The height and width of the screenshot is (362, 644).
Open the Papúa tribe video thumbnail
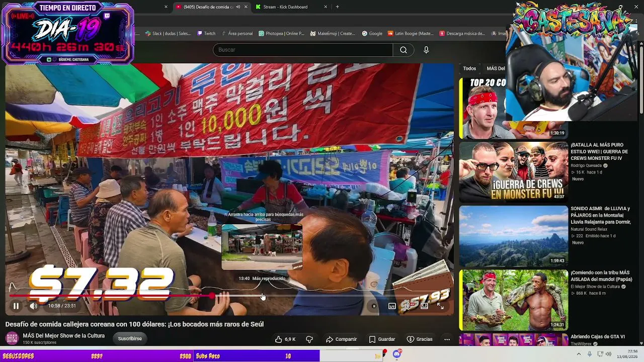tap(513, 300)
